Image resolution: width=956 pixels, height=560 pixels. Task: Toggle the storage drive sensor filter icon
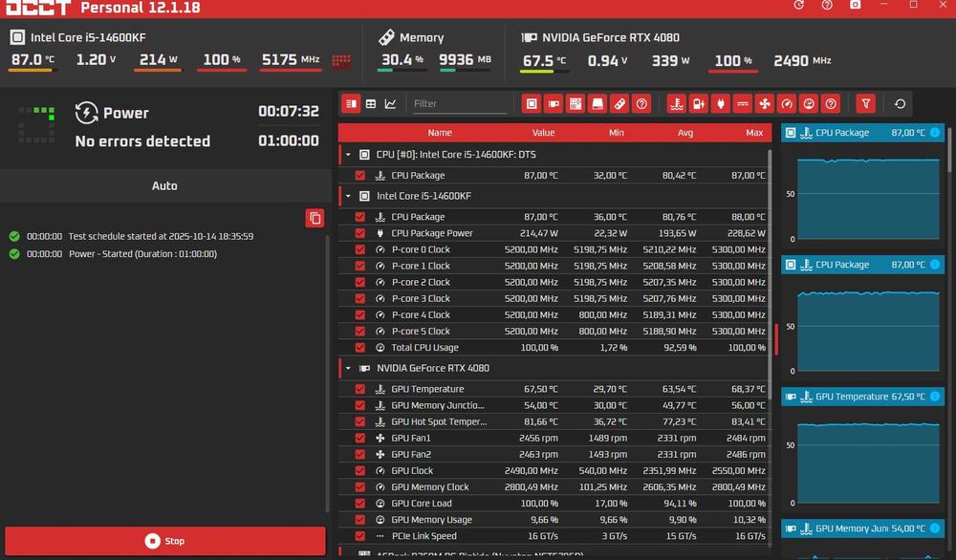pyautogui.click(x=597, y=103)
